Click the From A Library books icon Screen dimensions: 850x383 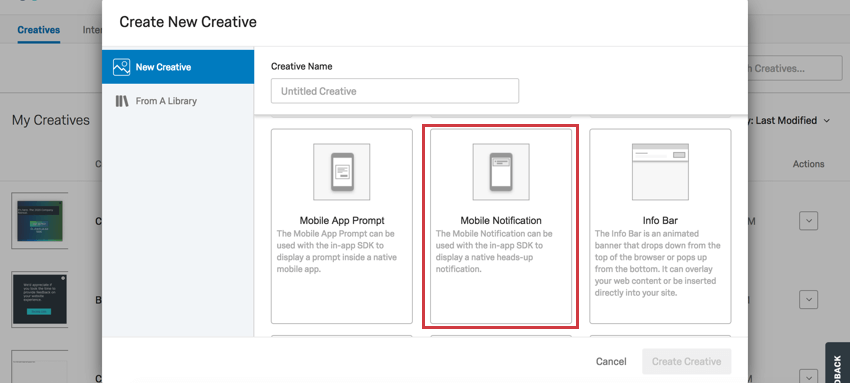[x=121, y=101]
